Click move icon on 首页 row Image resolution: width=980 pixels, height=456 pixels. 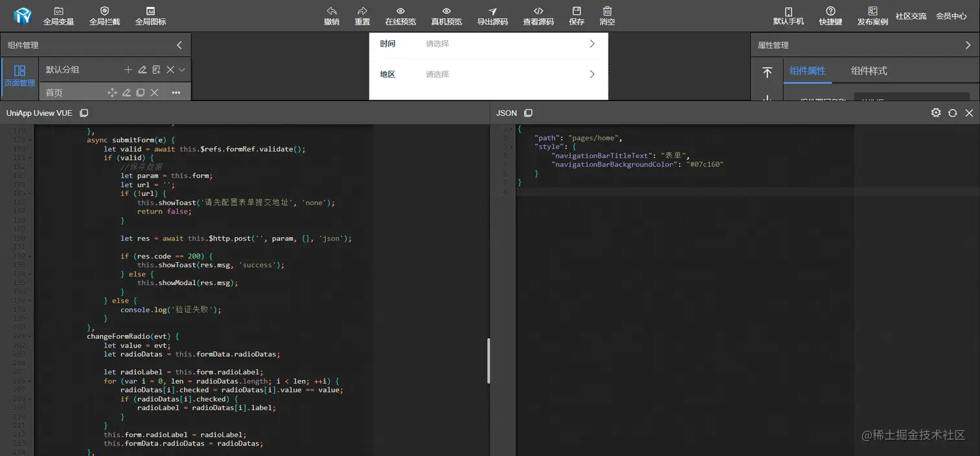coord(112,93)
